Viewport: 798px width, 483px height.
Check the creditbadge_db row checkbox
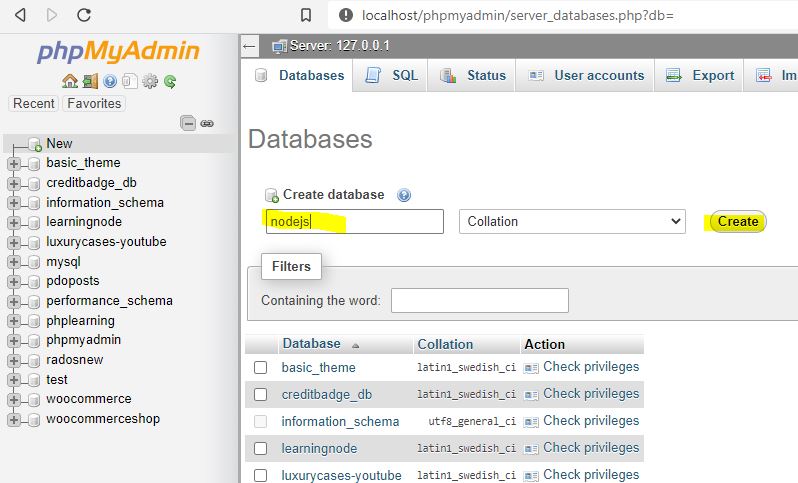pyautogui.click(x=261, y=394)
